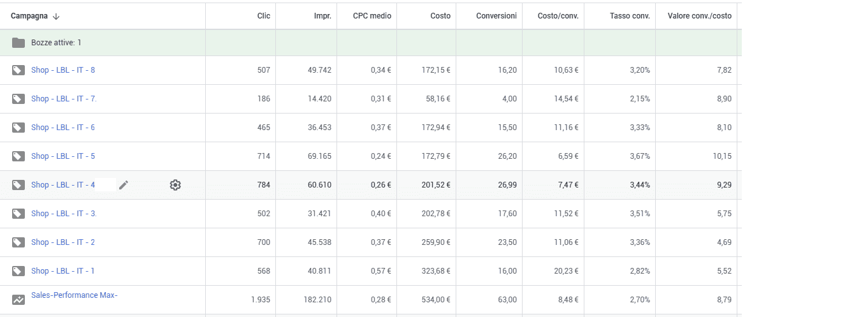Sort by the Tasso conv. column header
Viewport: 868px width, 317px height.
pyautogui.click(x=630, y=16)
